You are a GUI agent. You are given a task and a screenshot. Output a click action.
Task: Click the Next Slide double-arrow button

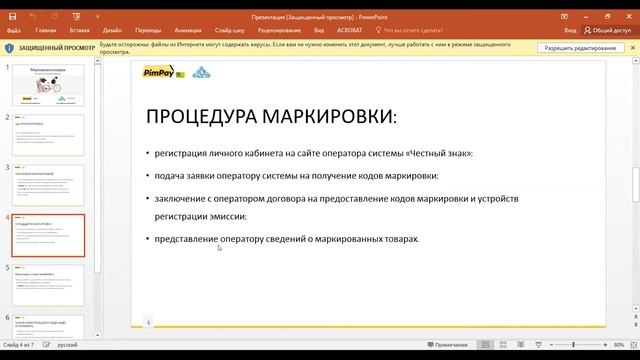(x=636, y=324)
